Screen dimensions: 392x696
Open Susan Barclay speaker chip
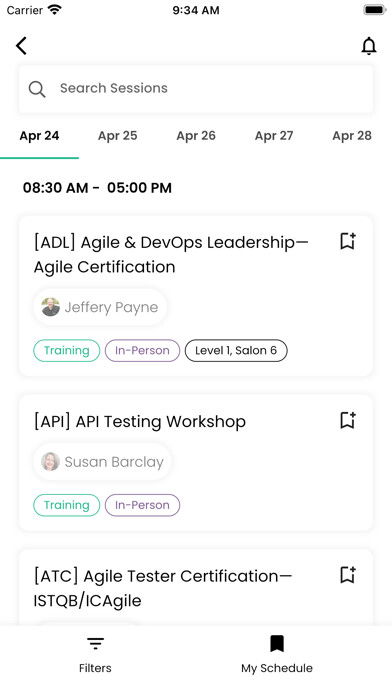[103, 462]
